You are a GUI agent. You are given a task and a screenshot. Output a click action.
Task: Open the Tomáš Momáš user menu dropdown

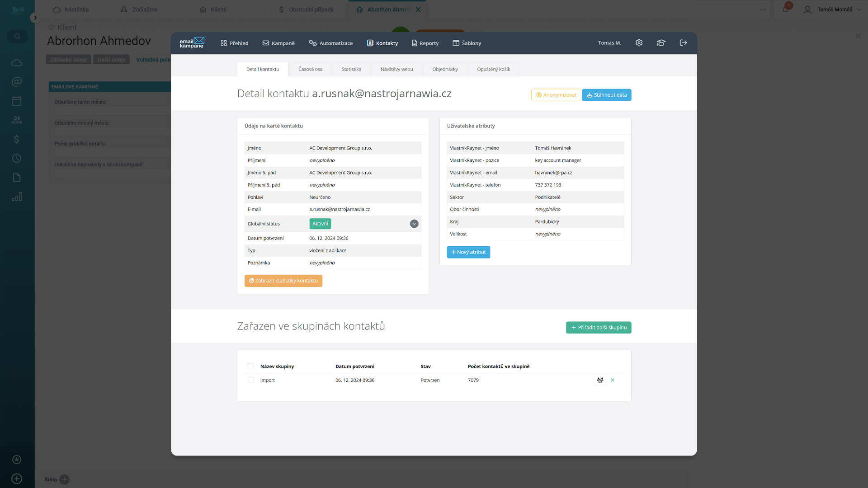click(x=834, y=9)
